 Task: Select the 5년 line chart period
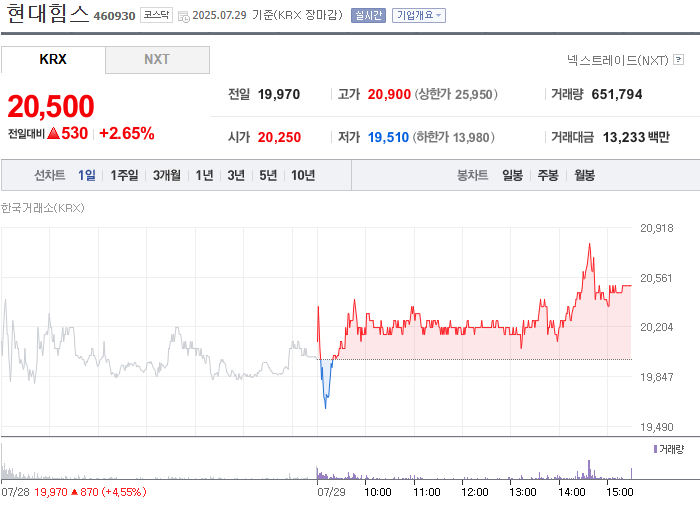(x=268, y=175)
